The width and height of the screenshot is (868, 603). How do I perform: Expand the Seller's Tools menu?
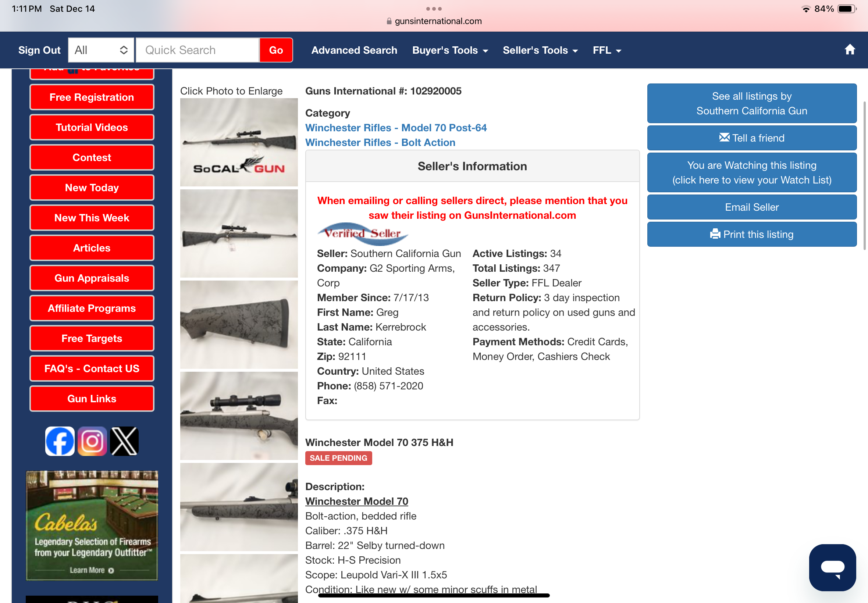coord(540,50)
